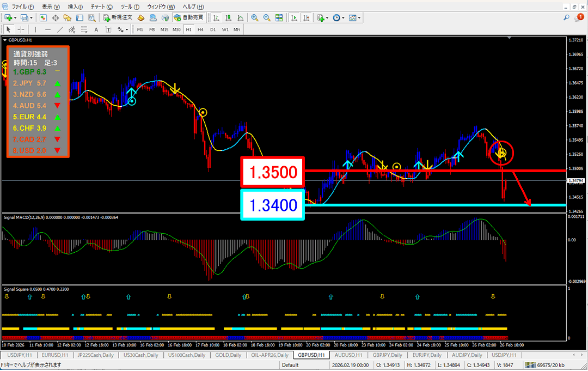Viewport: 588px width, 371px height.
Task: Pick the text label 'A' tool
Action: tap(96, 29)
